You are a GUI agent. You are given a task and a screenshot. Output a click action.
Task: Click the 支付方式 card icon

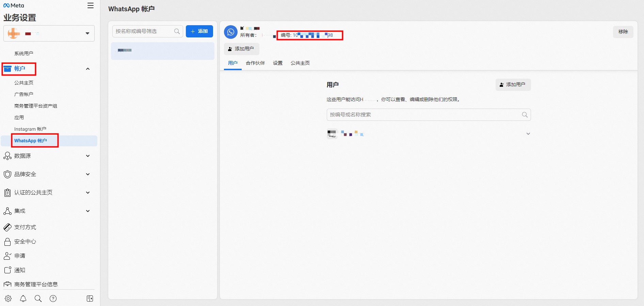[x=7, y=227]
